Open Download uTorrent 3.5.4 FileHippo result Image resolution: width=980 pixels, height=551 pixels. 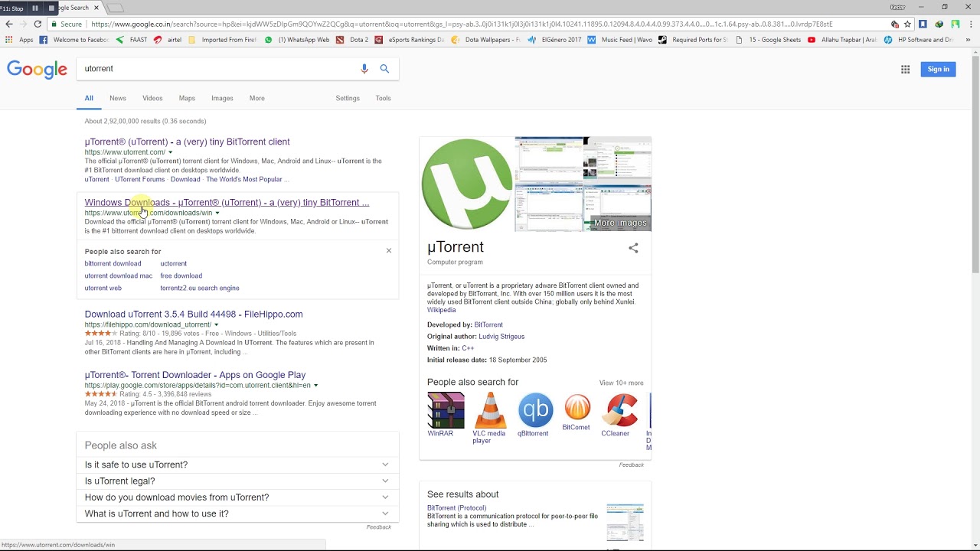click(194, 314)
